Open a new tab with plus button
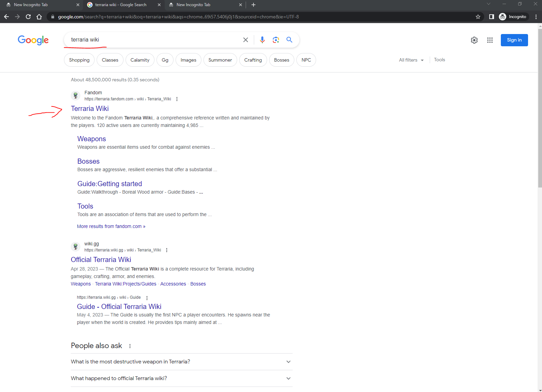542x392 pixels. pyautogui.click(x=253, y=5)
